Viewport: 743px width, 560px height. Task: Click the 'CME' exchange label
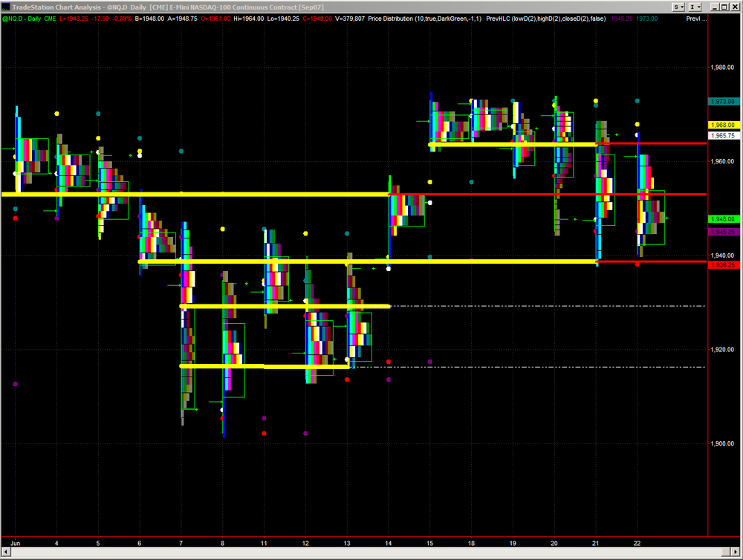coord(50,19)
